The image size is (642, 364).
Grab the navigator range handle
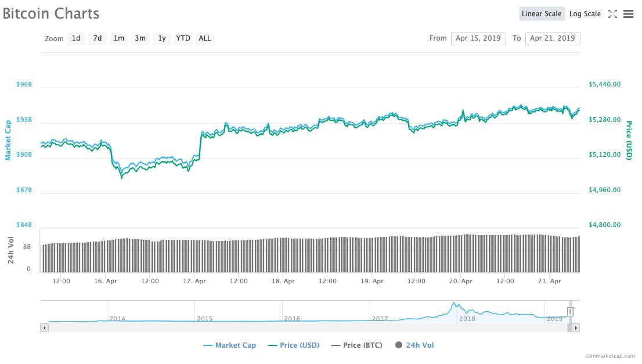[x=571, y=312]
